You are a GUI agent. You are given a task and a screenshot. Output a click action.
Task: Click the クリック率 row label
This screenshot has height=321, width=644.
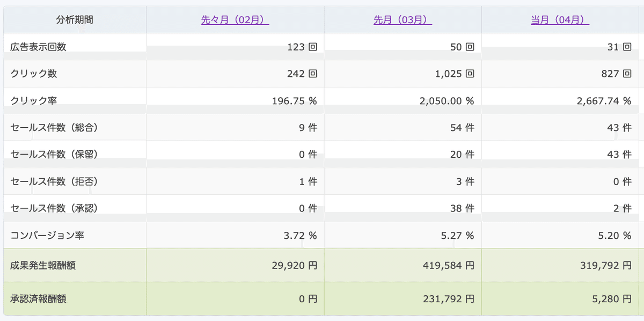coord(34,100)
